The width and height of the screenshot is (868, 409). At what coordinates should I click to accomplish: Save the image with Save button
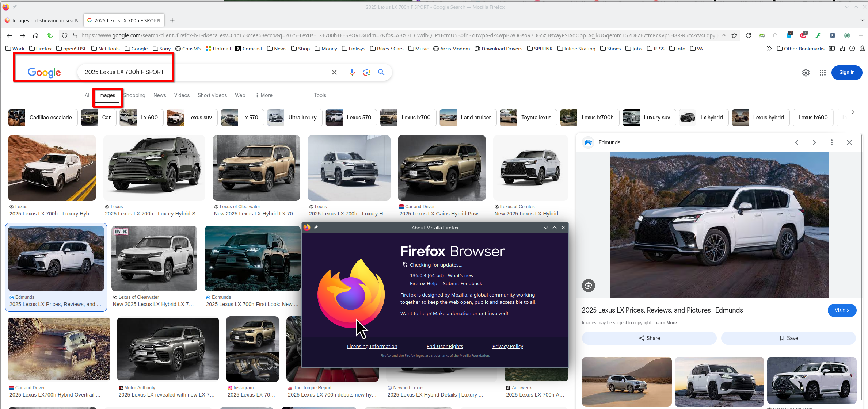pyautogui.click(x=788, y=338)
